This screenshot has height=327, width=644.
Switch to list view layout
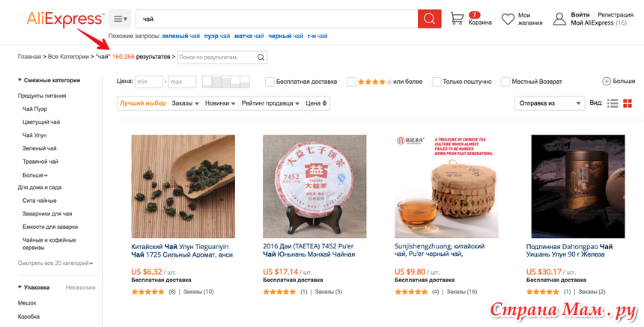[x=613, y=103]
